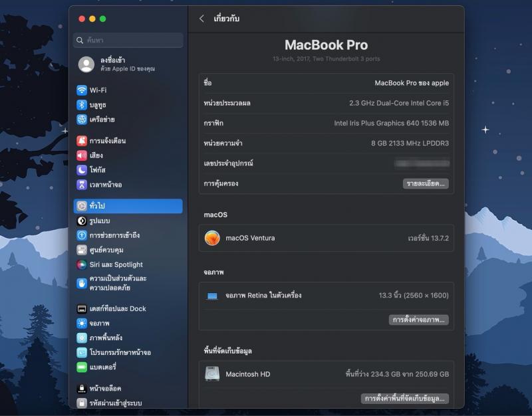The image size is (532, 416).
Task: Select the จอภาพ sidebar label
Action: [x=99, y=323]
